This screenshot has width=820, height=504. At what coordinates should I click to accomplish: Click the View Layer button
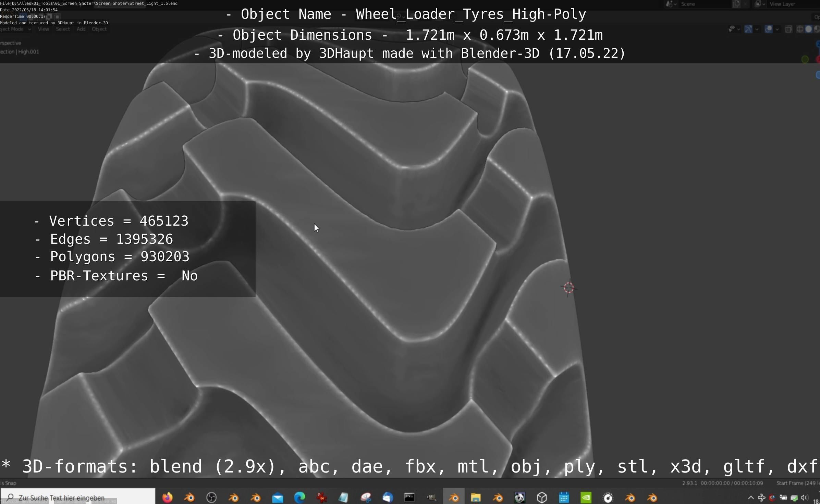tap(782, 4)
